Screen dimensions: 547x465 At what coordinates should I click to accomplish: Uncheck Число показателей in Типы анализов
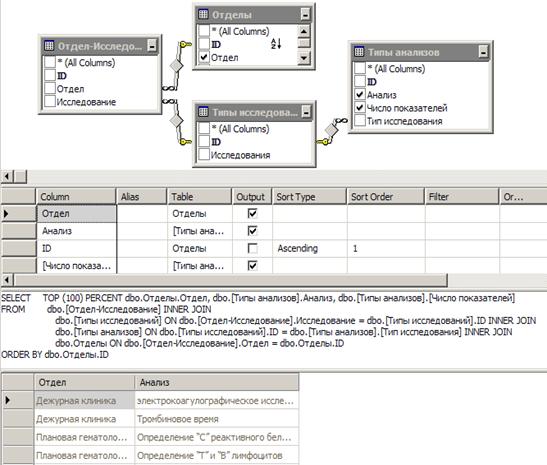[360, 107]
